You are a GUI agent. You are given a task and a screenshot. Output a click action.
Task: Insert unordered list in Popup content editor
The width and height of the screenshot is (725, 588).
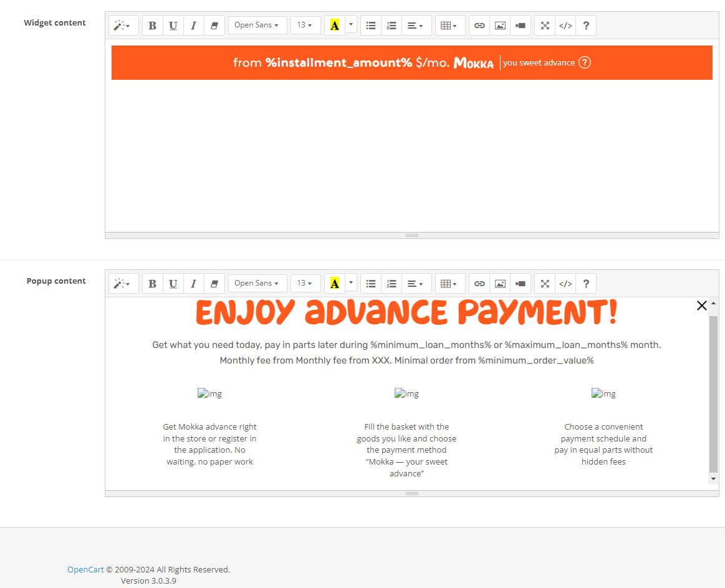(x=371, y=284)
